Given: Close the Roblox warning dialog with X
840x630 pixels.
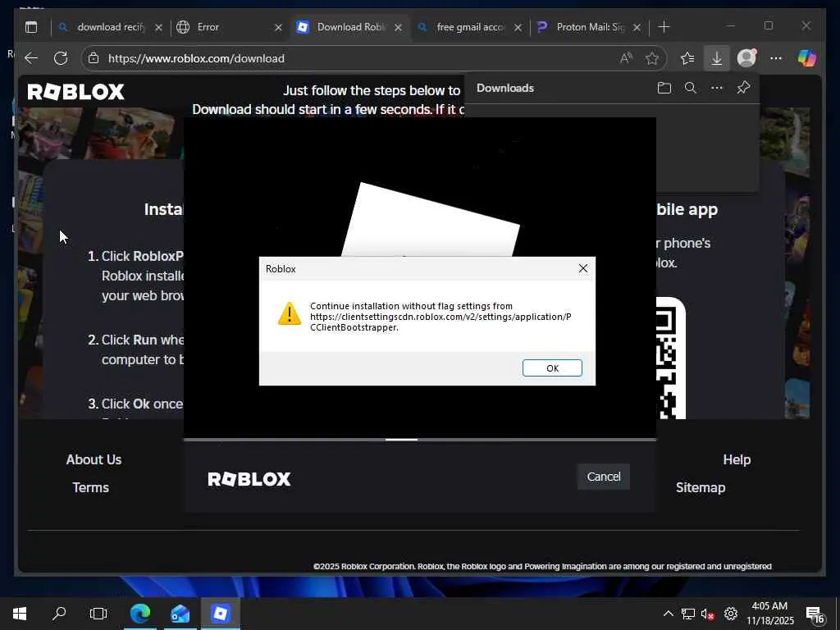Looking at the screenshot, I should pos(583,268).
